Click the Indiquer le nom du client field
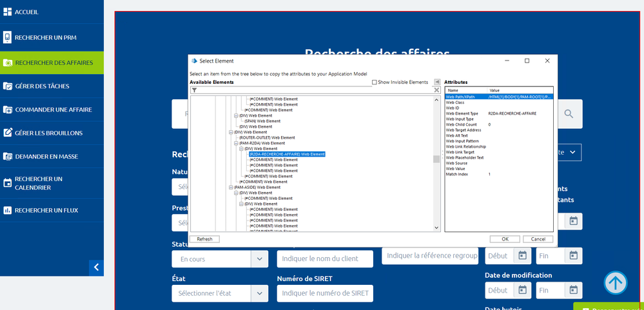Image resolution: width=644 pixels, height=310 pixels. [x=325, y=258]
